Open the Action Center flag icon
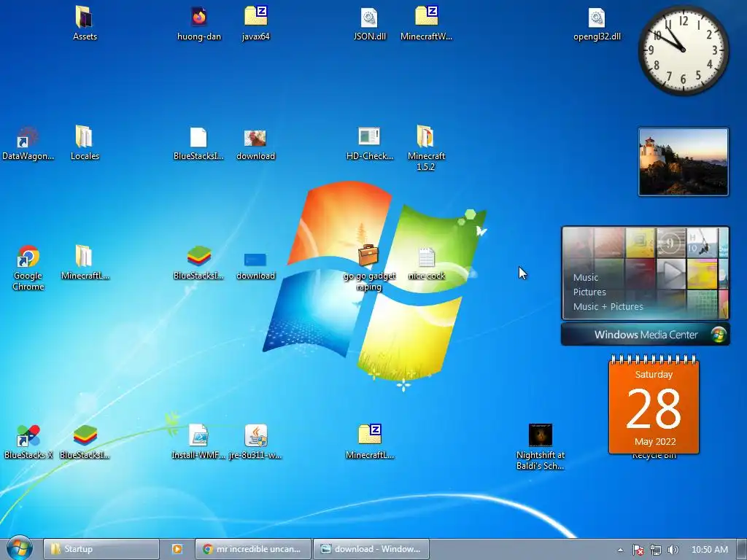The height and width of the screenshot is (560, 747). click(638, 550)
